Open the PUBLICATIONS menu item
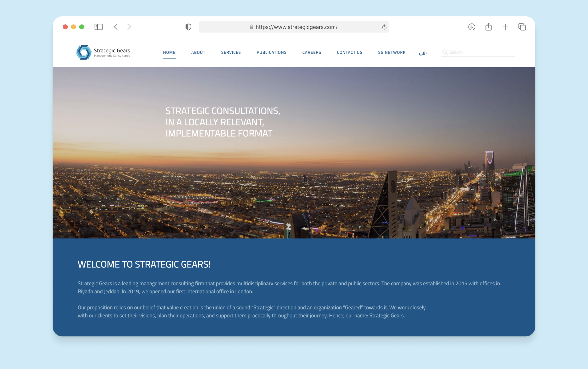The height and width of the screenshot is (369, 588). (271, 52)
